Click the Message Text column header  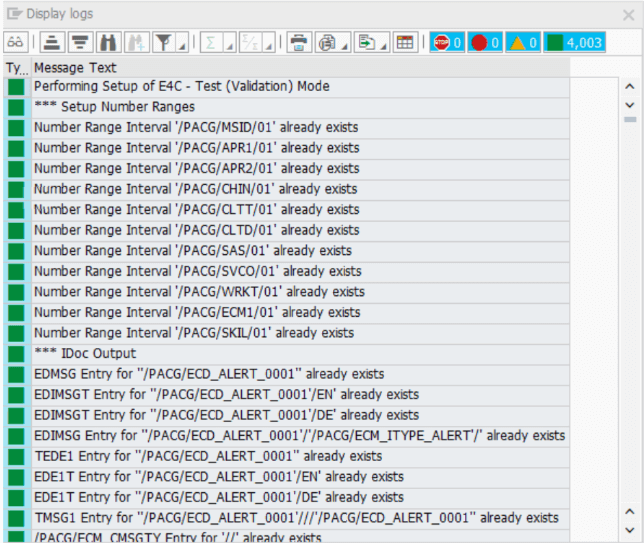coord(301,68)
